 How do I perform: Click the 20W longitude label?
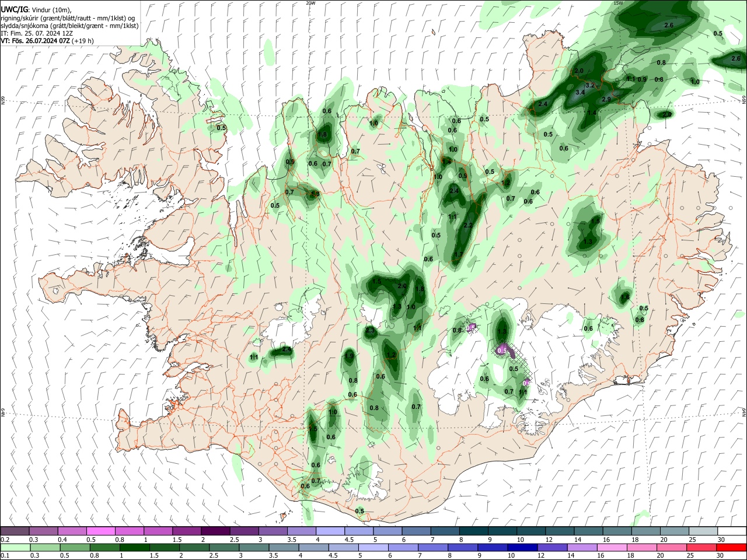[x=310, y=3]
